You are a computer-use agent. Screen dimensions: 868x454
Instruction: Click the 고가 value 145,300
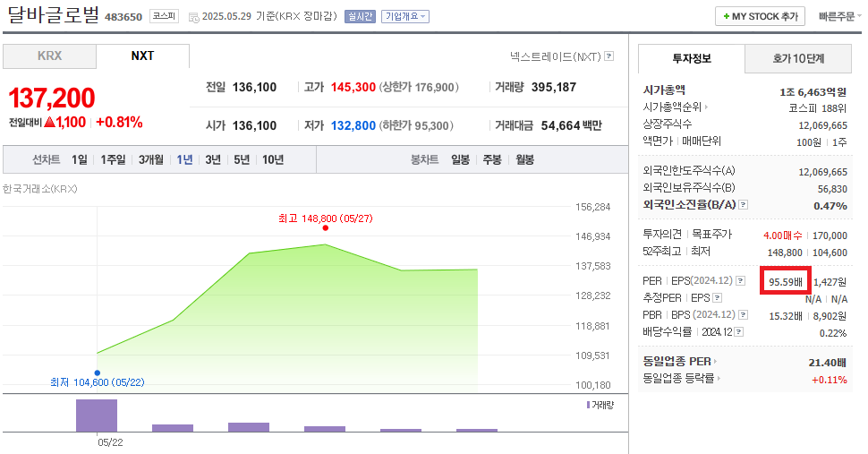[353, 87]
